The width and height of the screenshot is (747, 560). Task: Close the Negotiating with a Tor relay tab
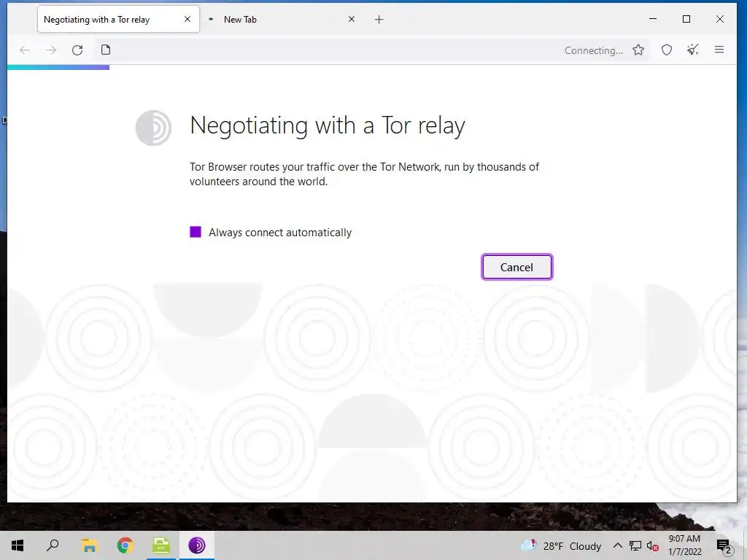(187, 19)
